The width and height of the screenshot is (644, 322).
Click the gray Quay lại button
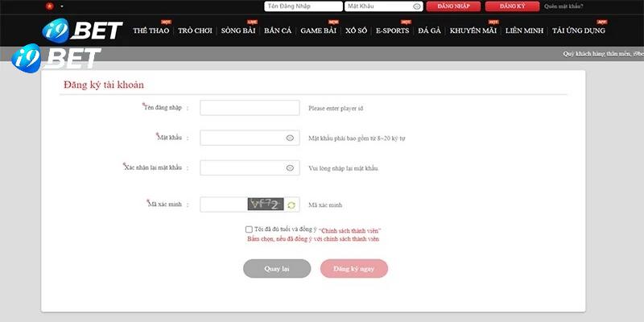tap(277, 269)
